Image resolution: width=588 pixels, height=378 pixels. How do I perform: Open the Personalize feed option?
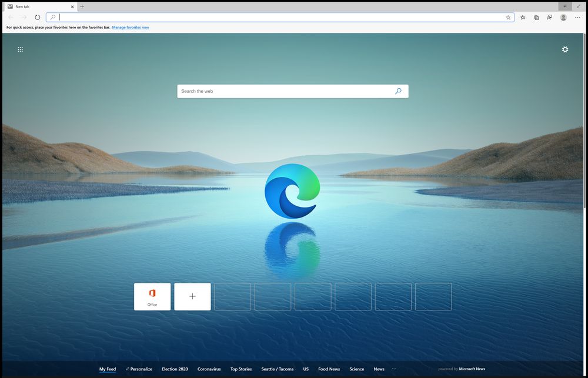click(139, 369)
